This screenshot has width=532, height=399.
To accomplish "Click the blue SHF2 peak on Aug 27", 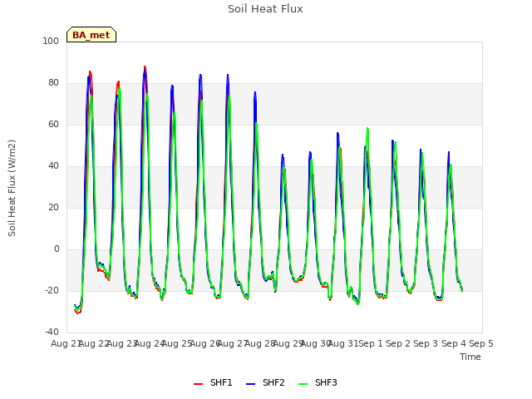I will pyautogui.click(x=255, y=92).
